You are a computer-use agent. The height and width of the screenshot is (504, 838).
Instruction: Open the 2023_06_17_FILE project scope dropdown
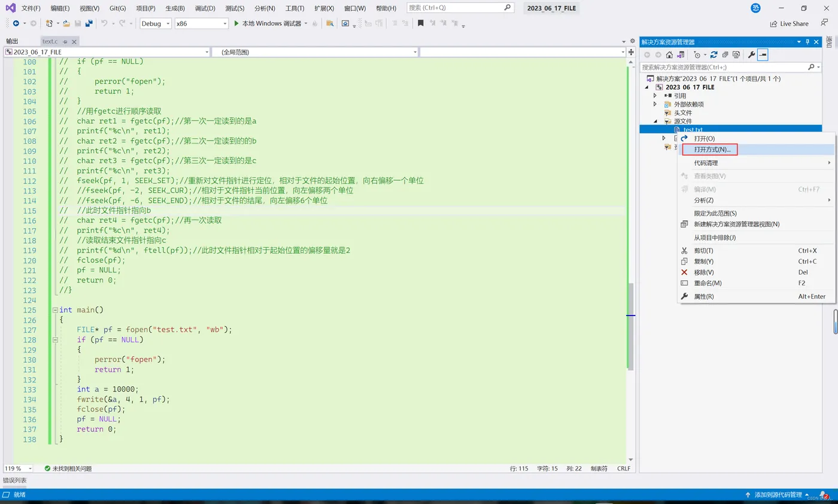point(106,52)
